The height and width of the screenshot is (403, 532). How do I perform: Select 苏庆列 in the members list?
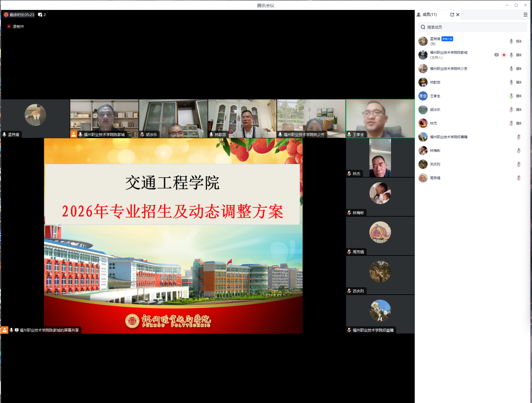pyautogui.click(x=435, y=164)
